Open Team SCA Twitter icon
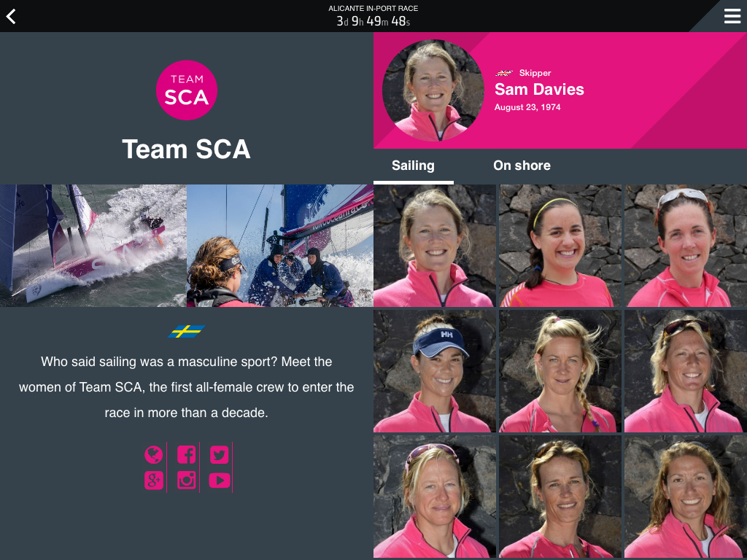Screen dimensions: 747x560 pyautogui.click(x=219, y=454)
